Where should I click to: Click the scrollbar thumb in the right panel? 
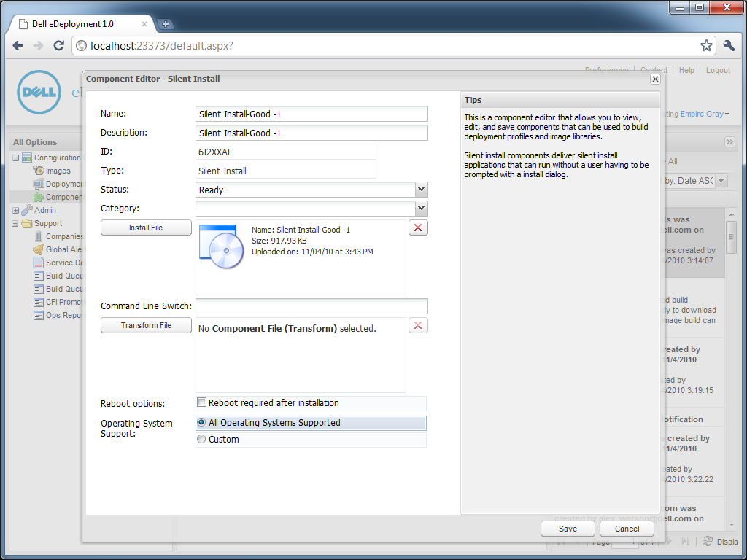[731, 236]
